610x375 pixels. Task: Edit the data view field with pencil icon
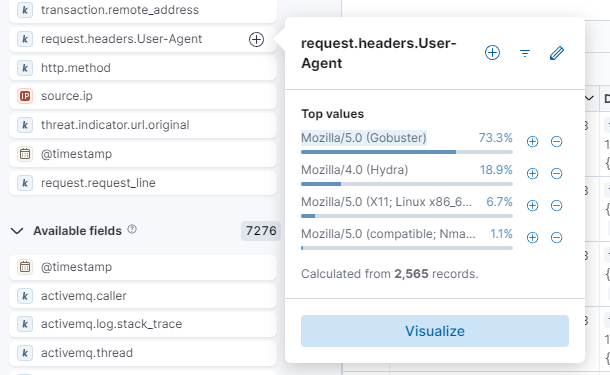coord(557,53)
